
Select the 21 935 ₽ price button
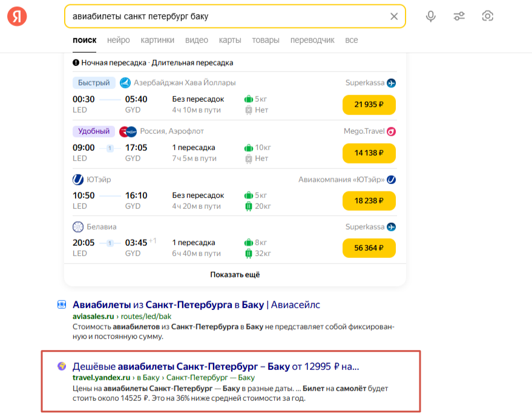click(369, 105)
